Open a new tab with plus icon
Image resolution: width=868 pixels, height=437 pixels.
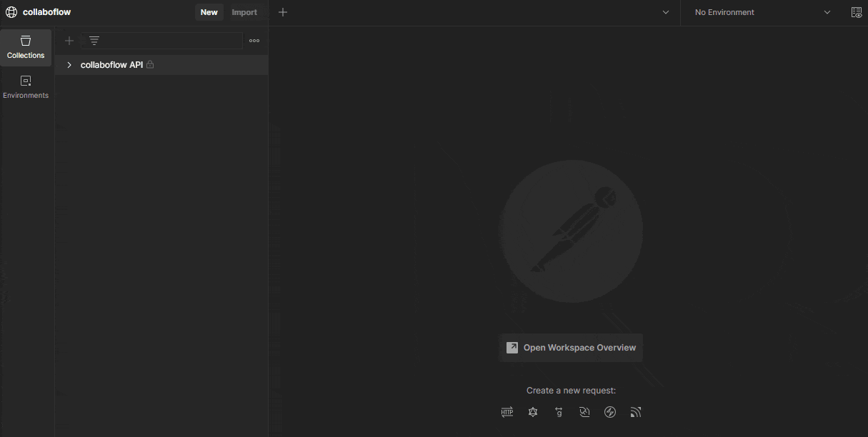[283, 12]
